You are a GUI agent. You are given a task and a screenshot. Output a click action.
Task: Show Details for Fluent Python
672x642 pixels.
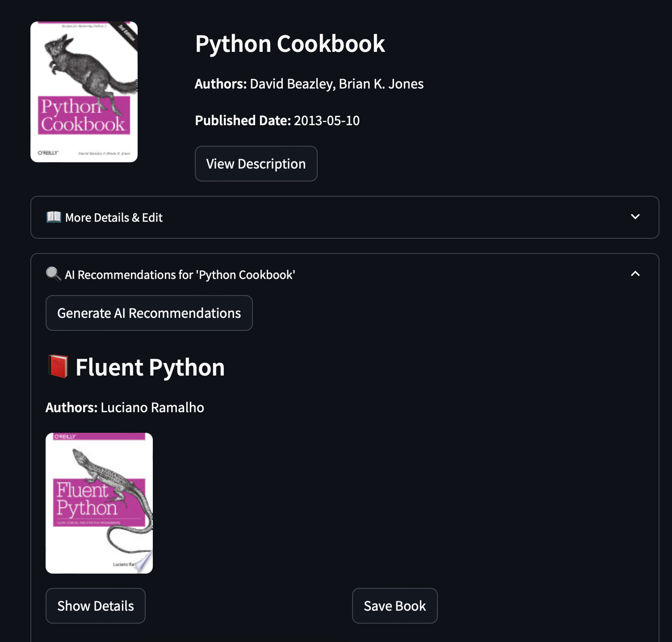(x=96, y=606)
